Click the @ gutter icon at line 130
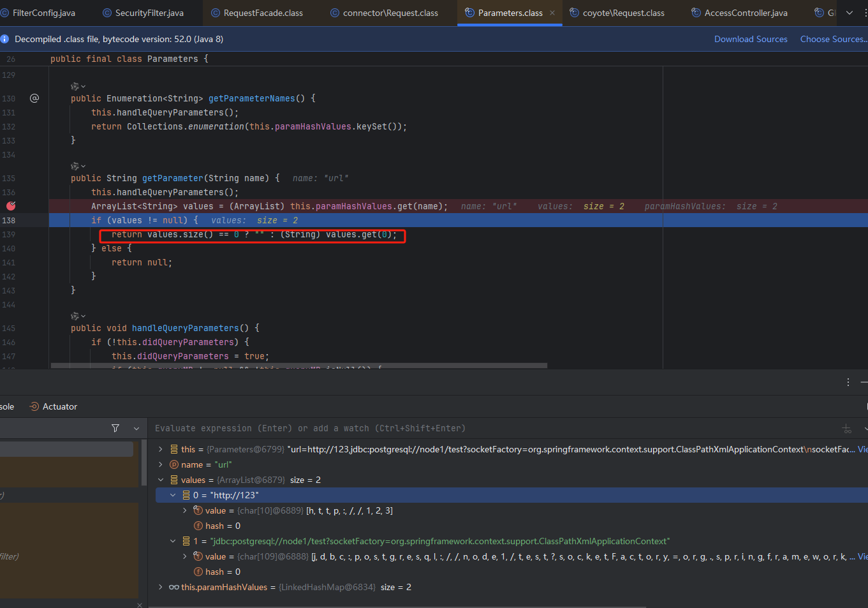Image resolution: width=868 pixels, height=608 pixels. coord(34,98)
